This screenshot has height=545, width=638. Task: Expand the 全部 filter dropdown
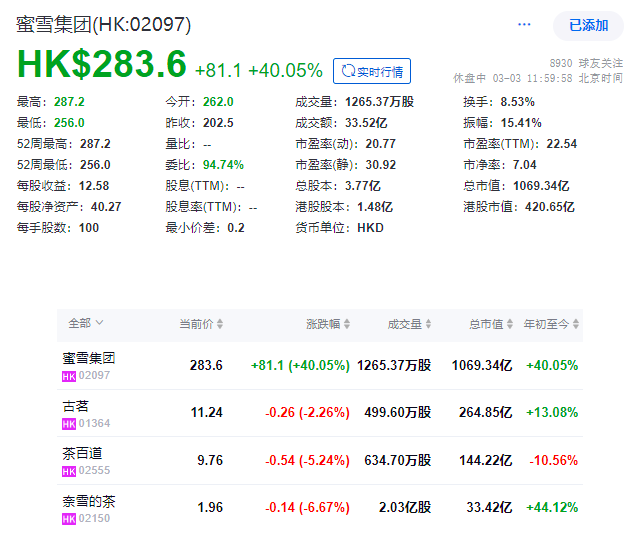pyautogui.click(x=86, y=324)
